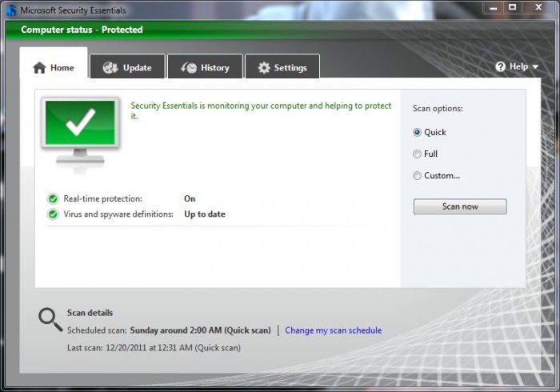
Task: Click green check beside Real-time protection
Action: tap(53, 198)
